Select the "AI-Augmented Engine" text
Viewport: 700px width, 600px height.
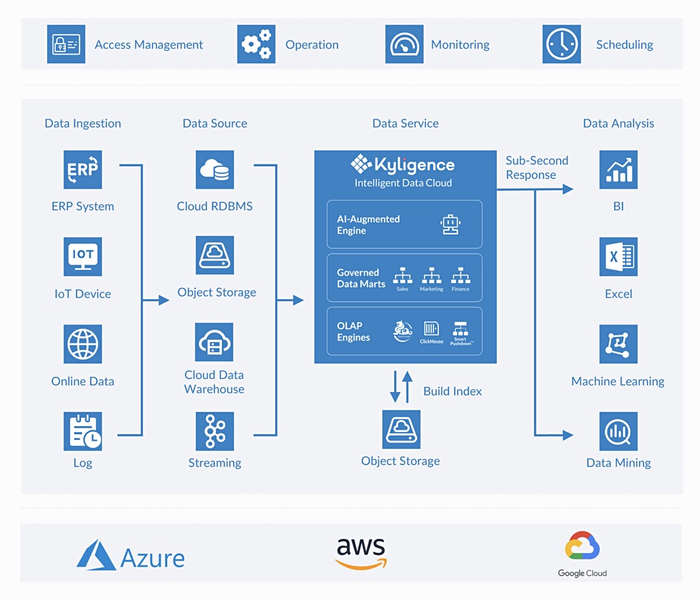coord(368,225)
